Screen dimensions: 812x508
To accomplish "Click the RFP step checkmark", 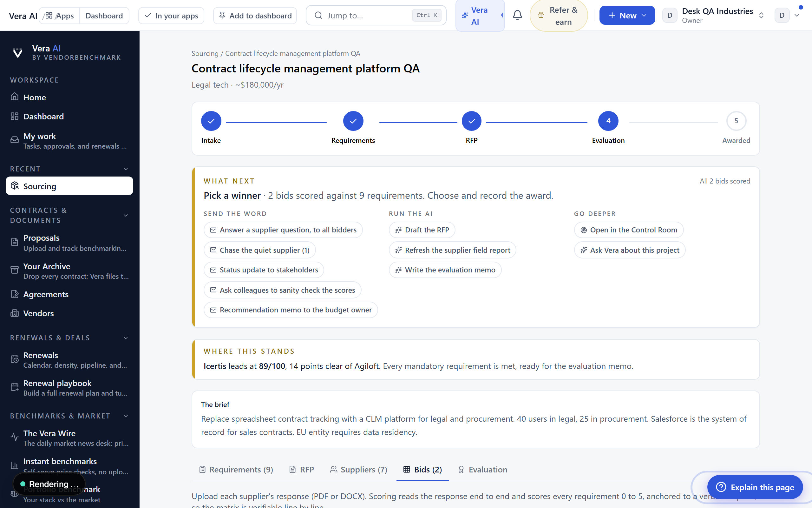I will [471, 121].
